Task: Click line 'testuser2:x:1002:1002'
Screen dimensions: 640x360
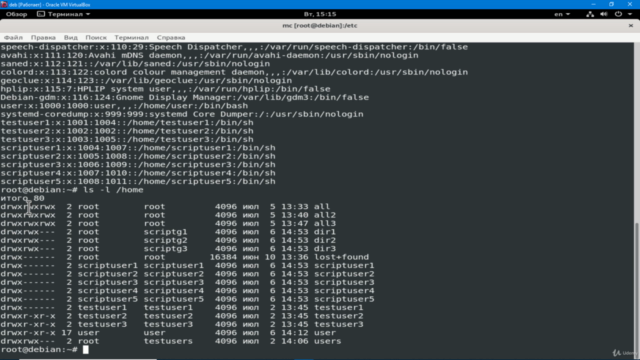Action: (127, 131)
